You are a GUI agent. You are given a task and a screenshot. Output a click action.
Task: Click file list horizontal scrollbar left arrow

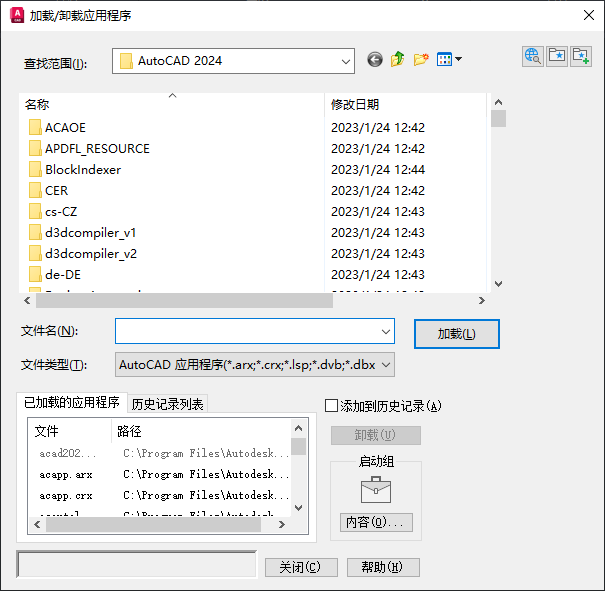tap(27, 301)
